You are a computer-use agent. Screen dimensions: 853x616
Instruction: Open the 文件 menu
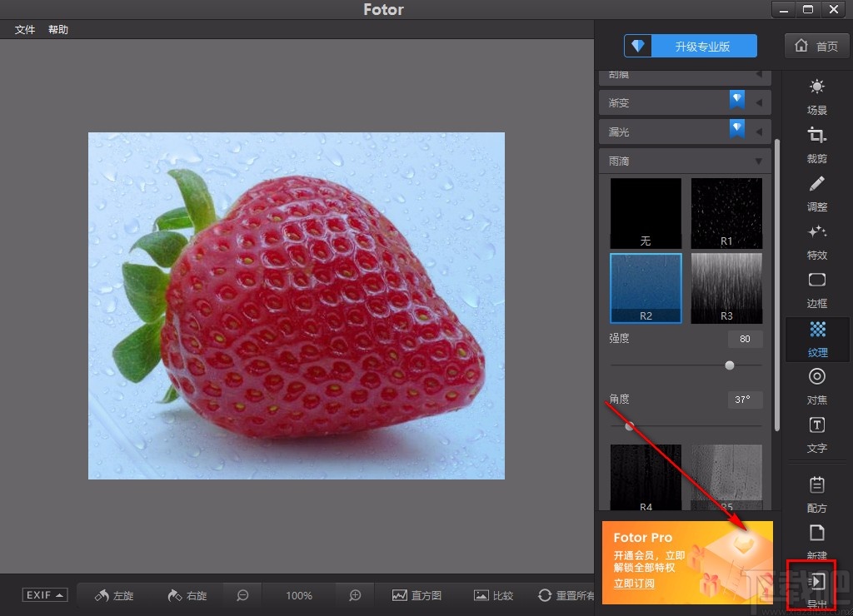tap(25, 29)
